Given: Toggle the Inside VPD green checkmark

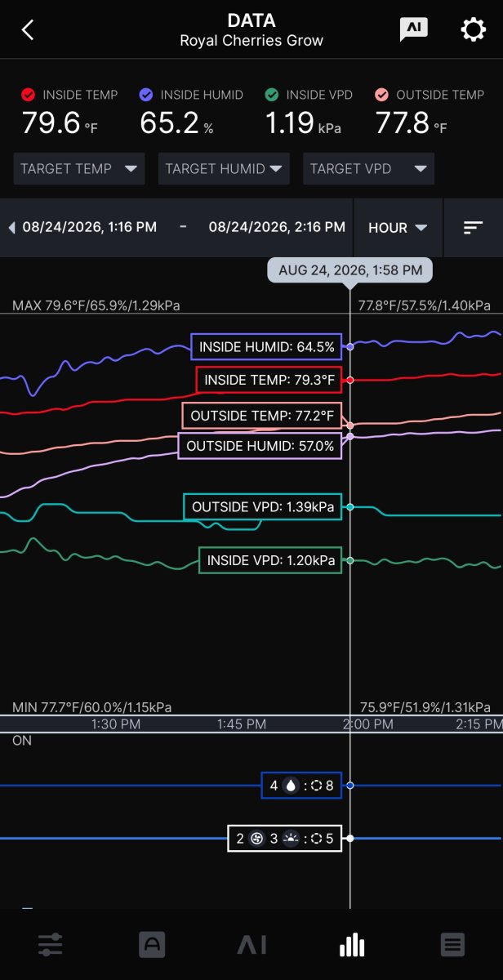Looking at the screenshot, I should point(272,95).
